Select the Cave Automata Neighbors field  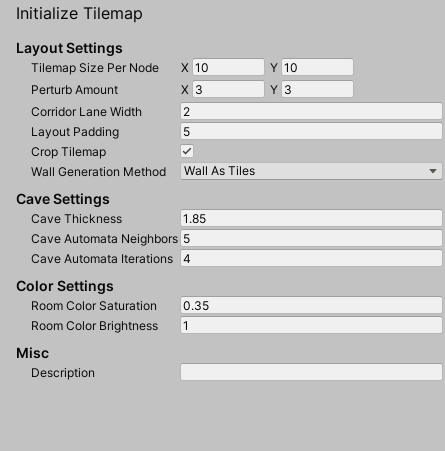coord(311,238)
